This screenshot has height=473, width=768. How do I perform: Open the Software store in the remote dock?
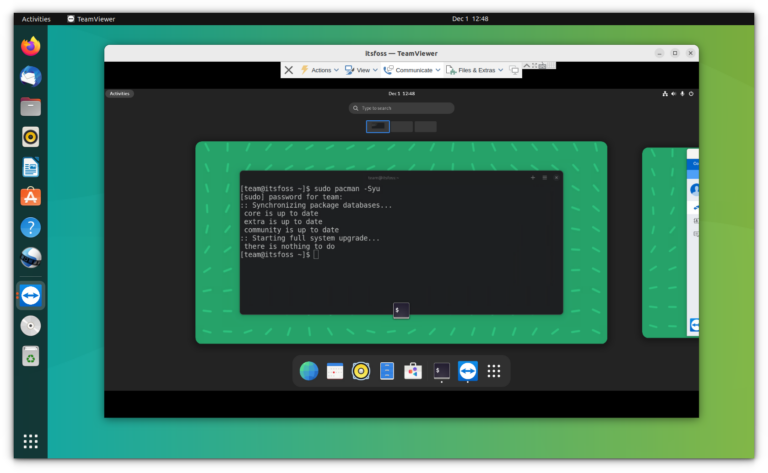(x=413, y=371)
